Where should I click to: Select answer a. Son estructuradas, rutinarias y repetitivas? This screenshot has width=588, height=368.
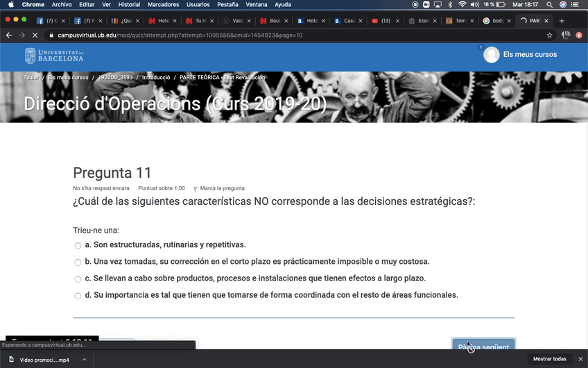(78, 246)
